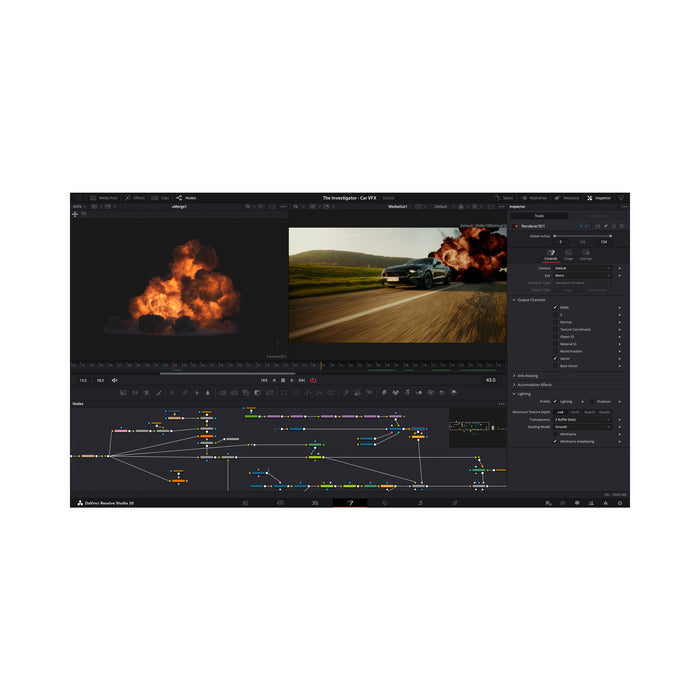Switch to Fusion page in bottom bar
The height and width of the screenshot is (700, 700).
click(350, 502)
